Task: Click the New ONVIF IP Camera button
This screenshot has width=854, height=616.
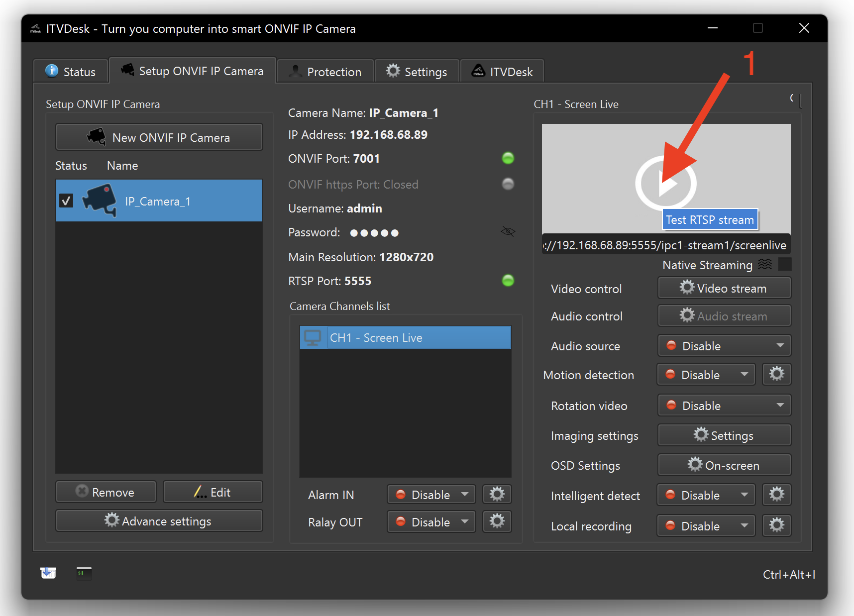Action: point(159,137)
